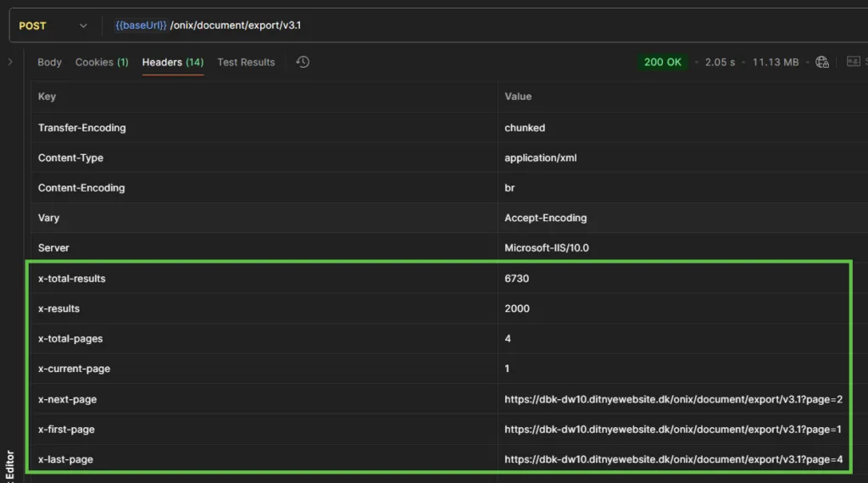This screenshot has width=868, height=483.
Task: Select the x-total-results header key
Action: click(x=71, y=278)
